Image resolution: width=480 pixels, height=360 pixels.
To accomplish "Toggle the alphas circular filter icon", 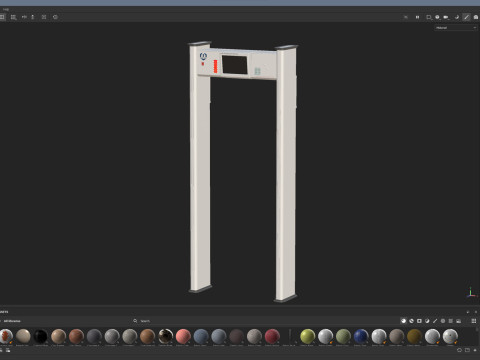I will 443,321.
